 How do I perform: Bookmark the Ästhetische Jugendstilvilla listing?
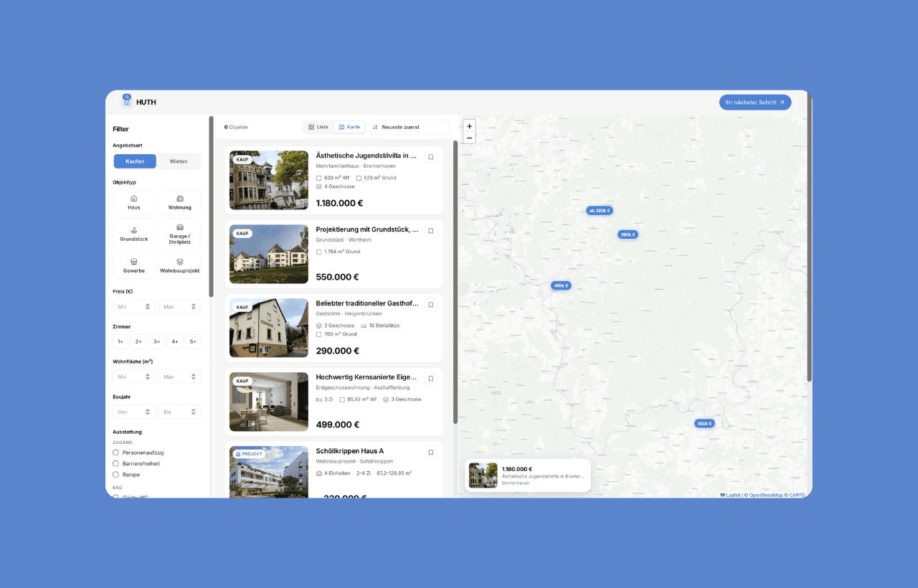pyautogui.click(x=431, y=157)
